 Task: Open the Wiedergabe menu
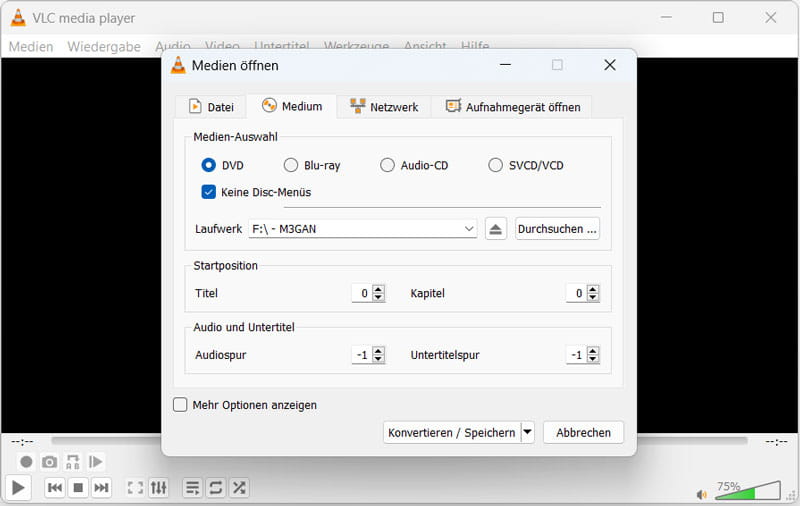pyautogui.click(x=104, y=46)
